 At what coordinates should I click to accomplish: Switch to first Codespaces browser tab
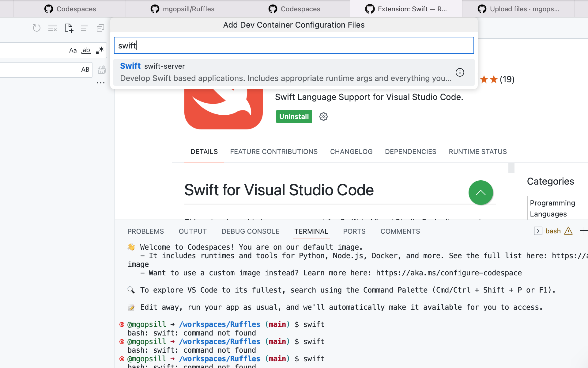70,9
